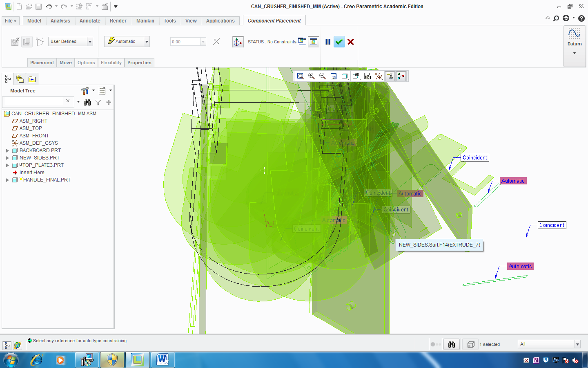This screenshot has height=368, width=588.
Task: Accept placement with the green checkmark
Action: click(339, 42)
